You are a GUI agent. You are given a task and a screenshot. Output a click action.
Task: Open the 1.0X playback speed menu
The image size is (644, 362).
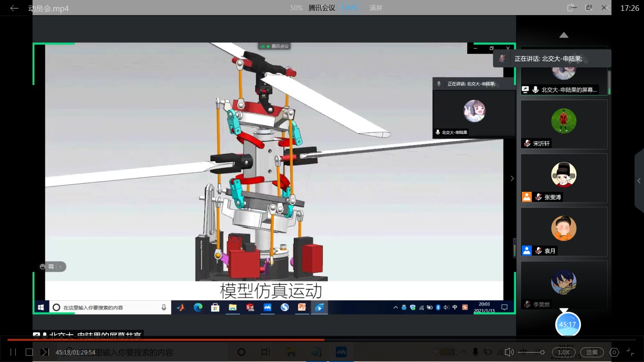tap(563, 352)
